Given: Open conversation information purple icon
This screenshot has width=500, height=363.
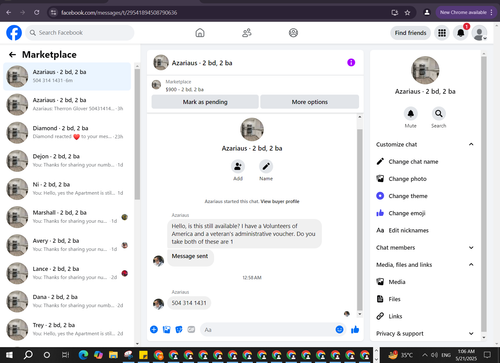Looking at the screenshot, I should pyautogui.click(x=351, y=62).
